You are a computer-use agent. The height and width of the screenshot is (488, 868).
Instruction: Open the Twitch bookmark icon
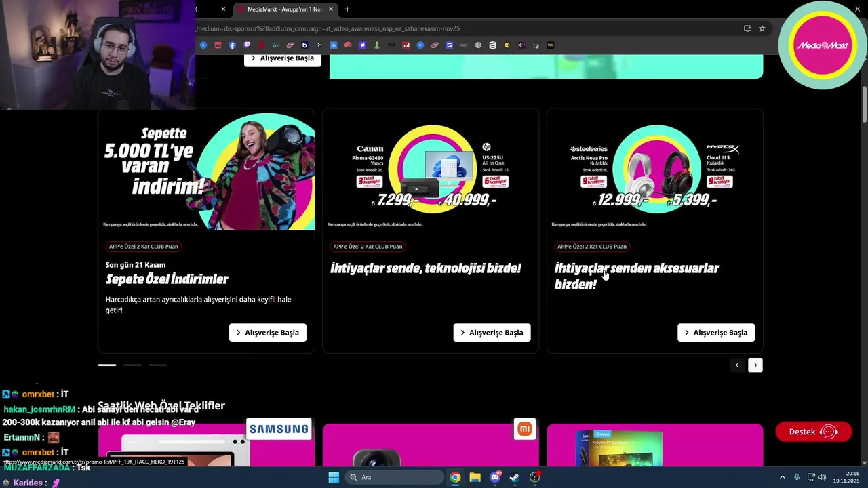(x=247, y=45)
